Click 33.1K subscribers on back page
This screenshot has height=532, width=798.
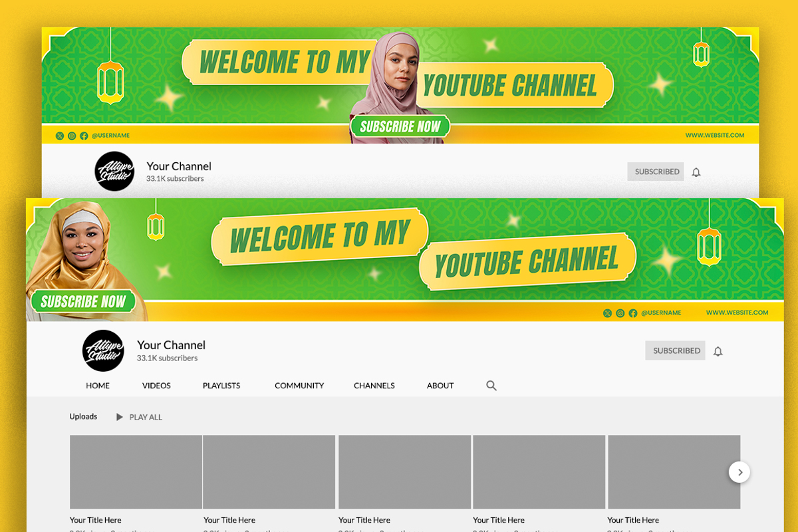175,179
